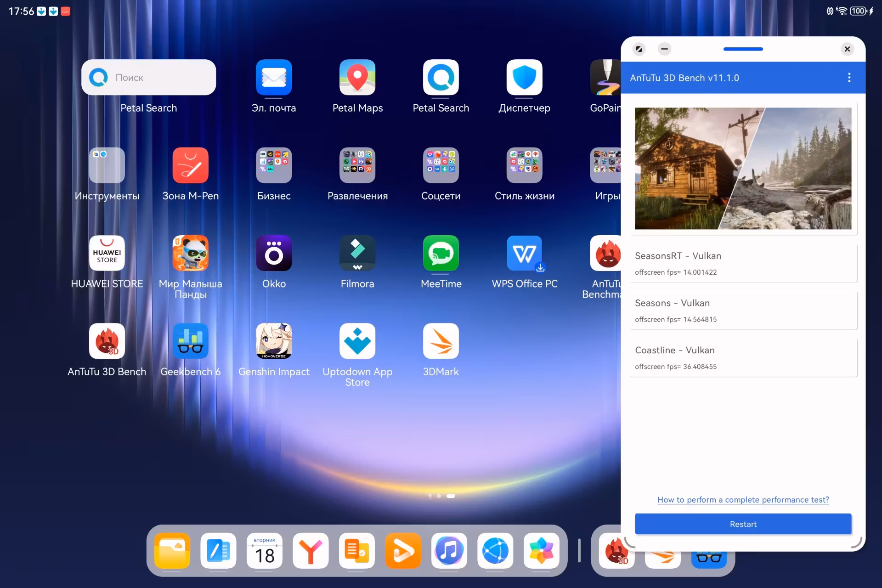Open the Okko app
The width and height of the screenshot is (882, 588).
pyautogui.click(x=274, y=253)
